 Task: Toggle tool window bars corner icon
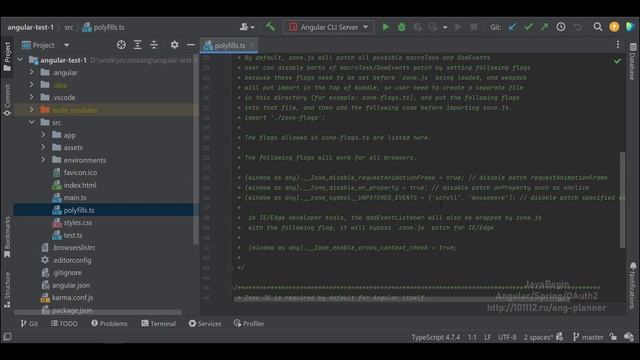[x=7, y=337]
